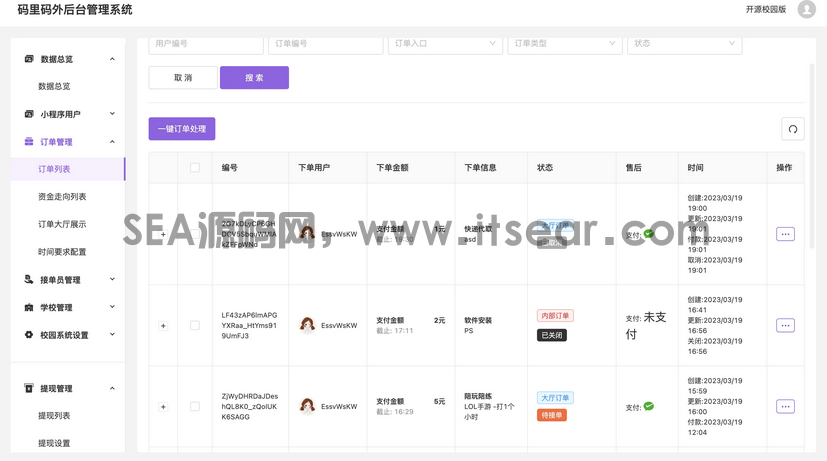The width and height of the screenshot is (827, 461).
Task: Expand the row of order LF43zAP6lmAPG
Action: [163, 325]
